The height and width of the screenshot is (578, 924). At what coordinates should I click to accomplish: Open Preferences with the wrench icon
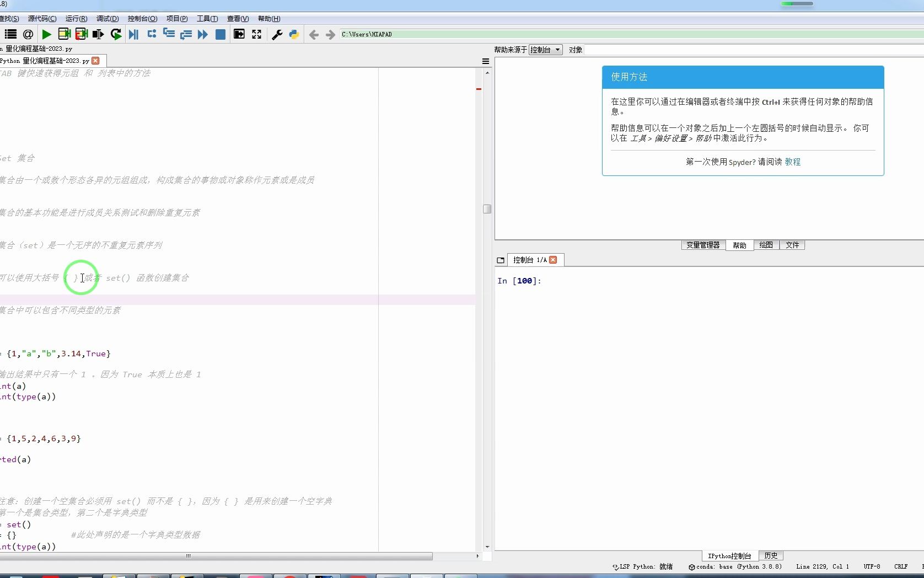click(277, 34)
